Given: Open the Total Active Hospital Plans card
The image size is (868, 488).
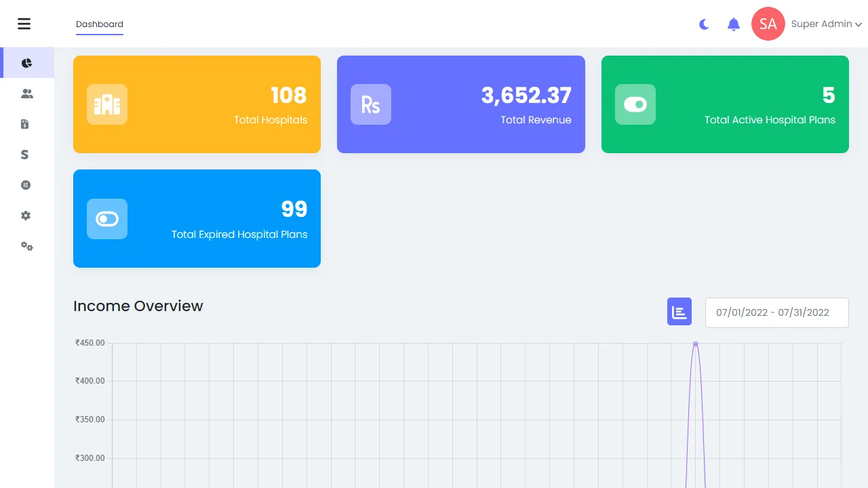Looking at the screenshot, I should 725,104.
